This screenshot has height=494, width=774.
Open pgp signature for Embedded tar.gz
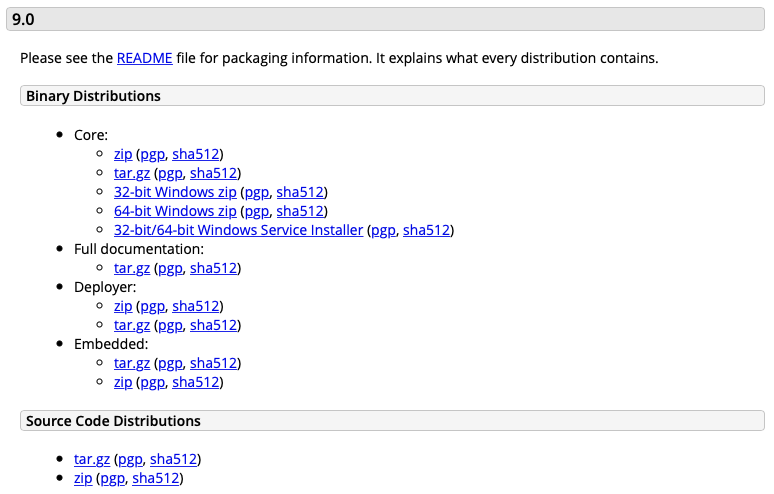coord(170,363)
